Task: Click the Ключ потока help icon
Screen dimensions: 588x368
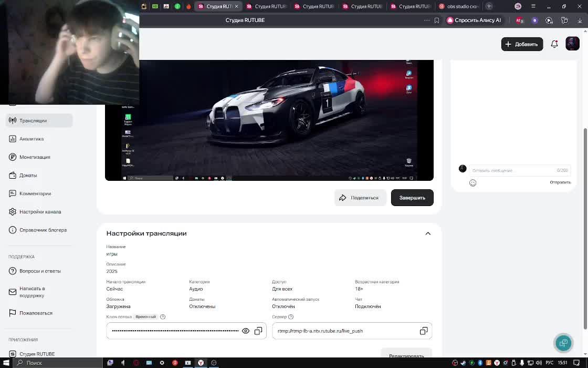Action: [x=163, y=316]
